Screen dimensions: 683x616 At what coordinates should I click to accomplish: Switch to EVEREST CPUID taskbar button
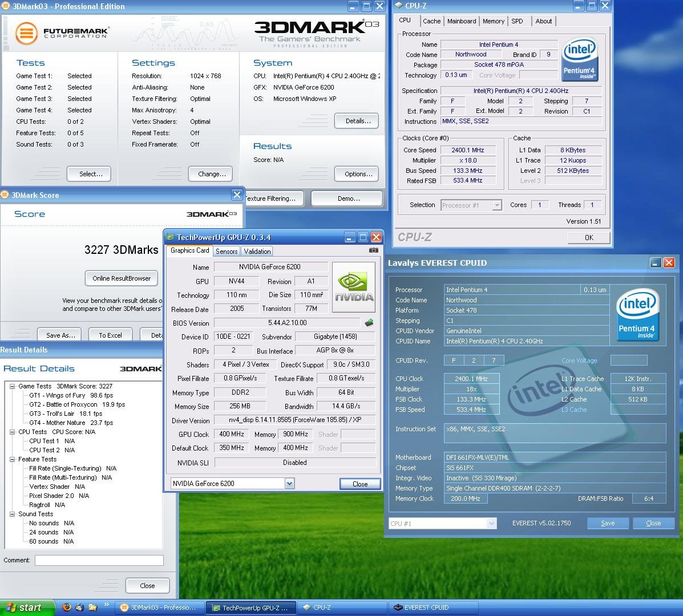point(434,607)
